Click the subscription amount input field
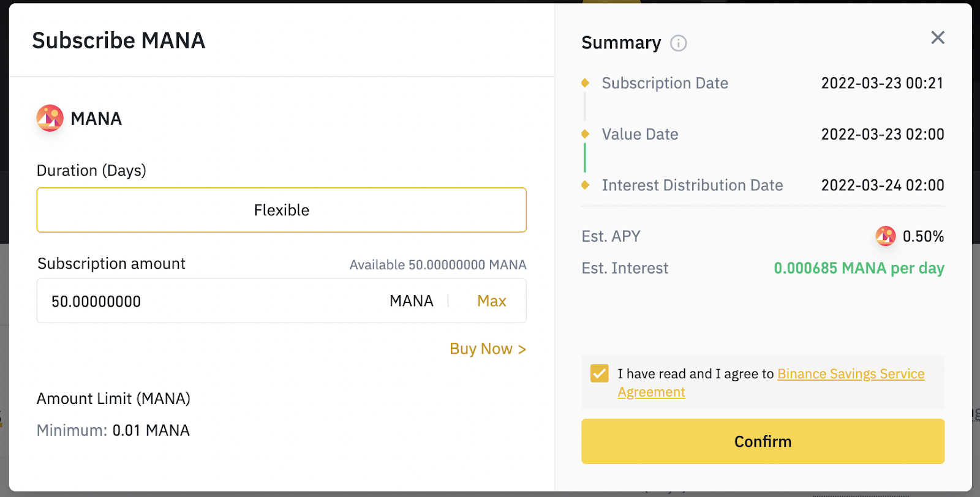This screenshot has width=980, height=497. [184, 301]
